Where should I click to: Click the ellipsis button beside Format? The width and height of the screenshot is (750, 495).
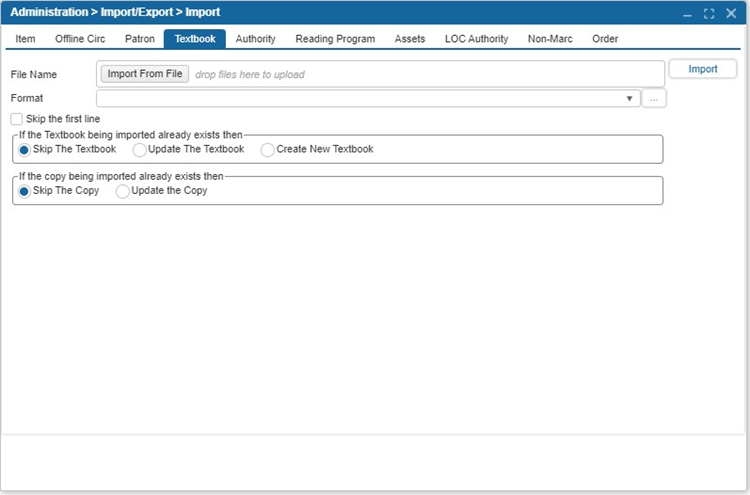(655, 98)
